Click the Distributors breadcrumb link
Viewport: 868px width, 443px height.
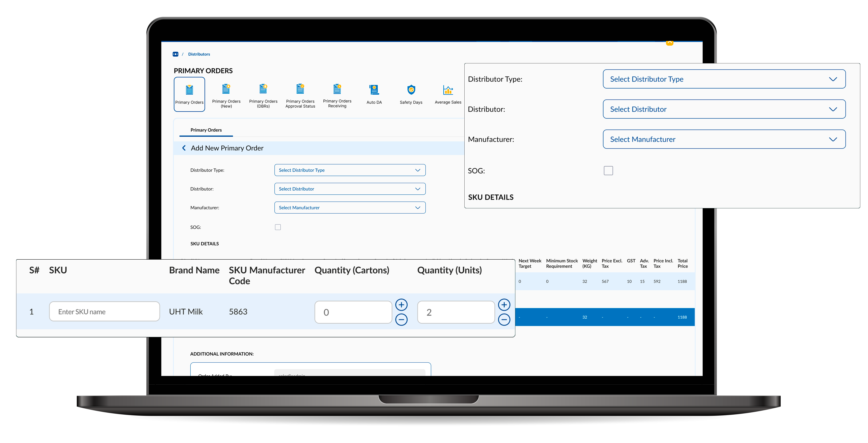tap(199, 54)
